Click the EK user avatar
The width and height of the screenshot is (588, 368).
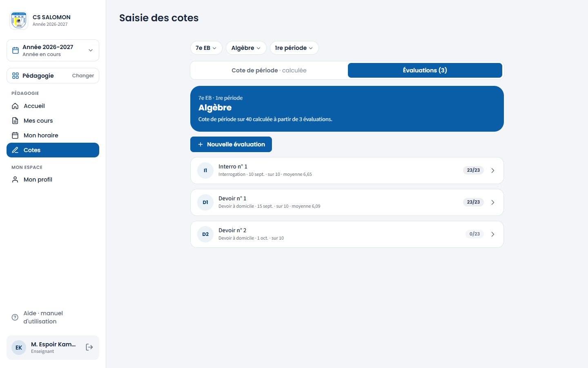point(19,348)
